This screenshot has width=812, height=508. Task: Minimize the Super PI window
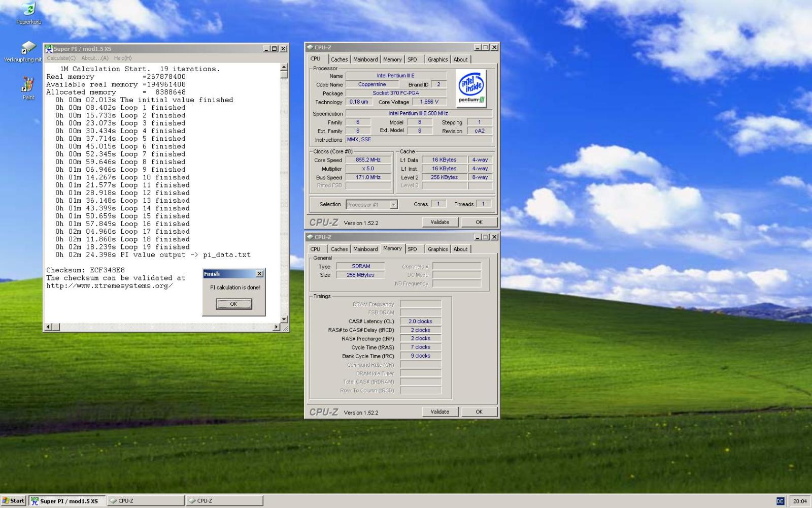click(266, 49)
